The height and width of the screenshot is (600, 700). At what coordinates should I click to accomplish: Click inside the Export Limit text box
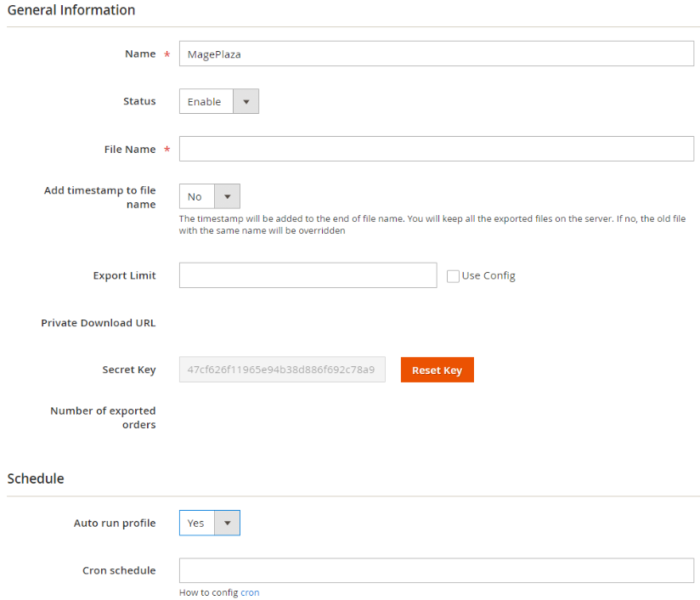pos(308,275)
